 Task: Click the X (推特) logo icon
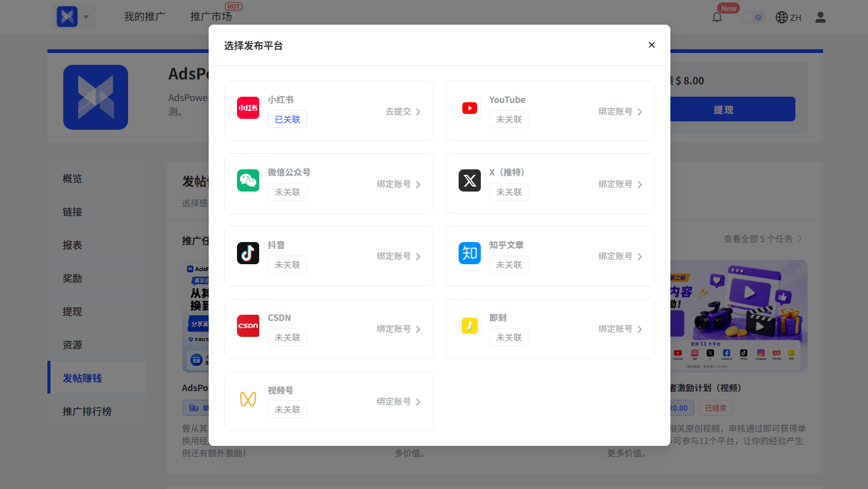[x=470, y=180]
